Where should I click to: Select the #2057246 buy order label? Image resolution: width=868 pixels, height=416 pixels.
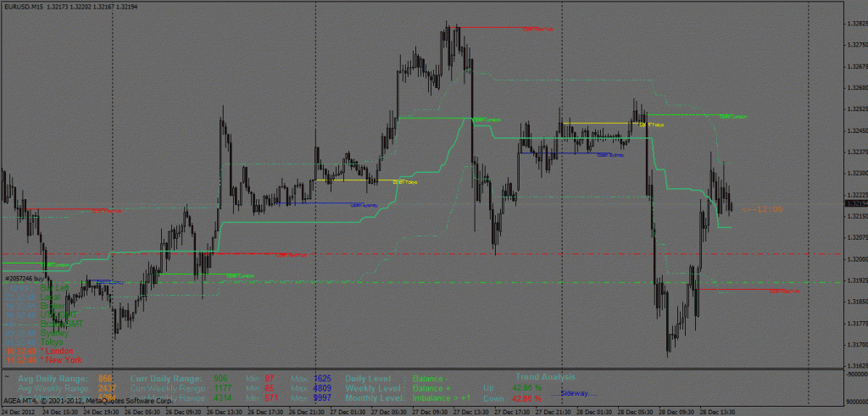coord(23,279)
